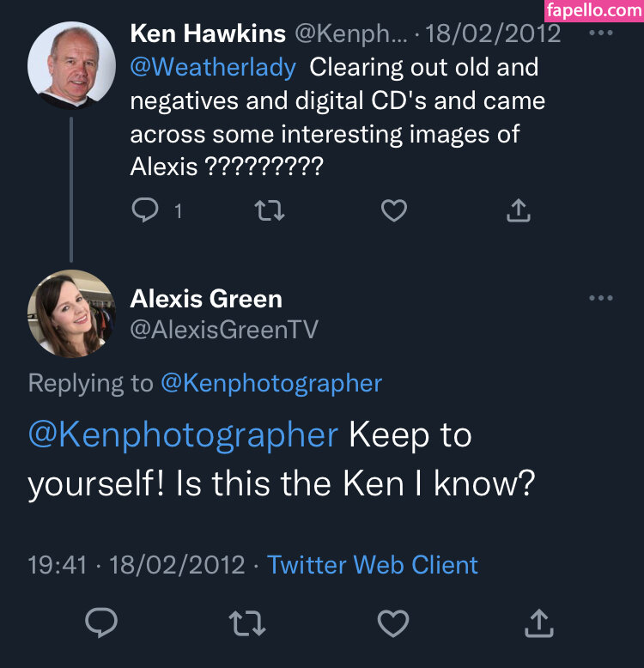
Task: Click the @AlexisGreenTV handle
Action: coord(224,329)
